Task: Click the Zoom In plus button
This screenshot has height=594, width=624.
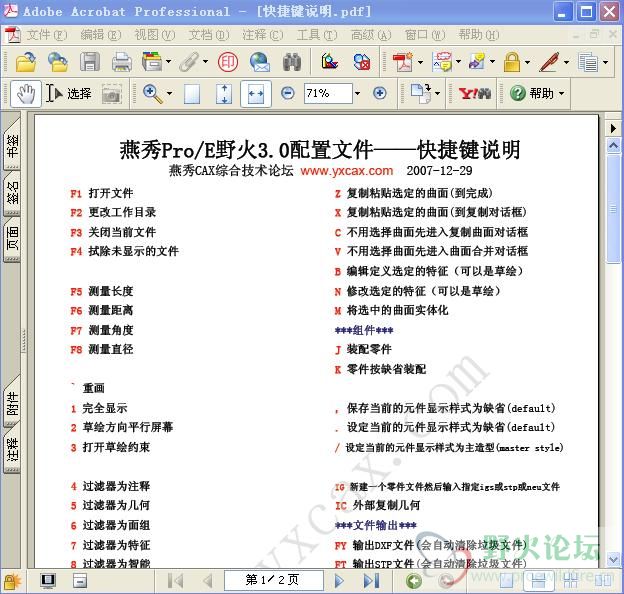Action: pos(380,93)
